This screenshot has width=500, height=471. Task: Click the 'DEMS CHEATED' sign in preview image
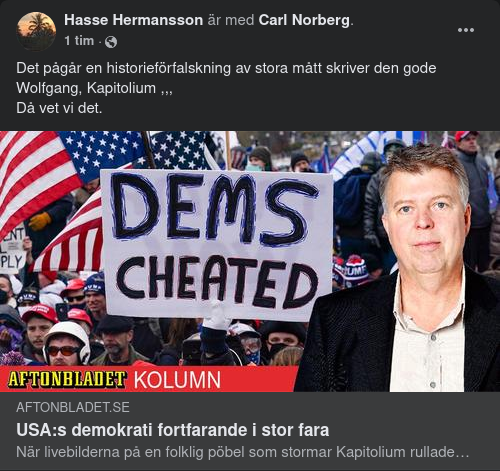coord(217,245)
